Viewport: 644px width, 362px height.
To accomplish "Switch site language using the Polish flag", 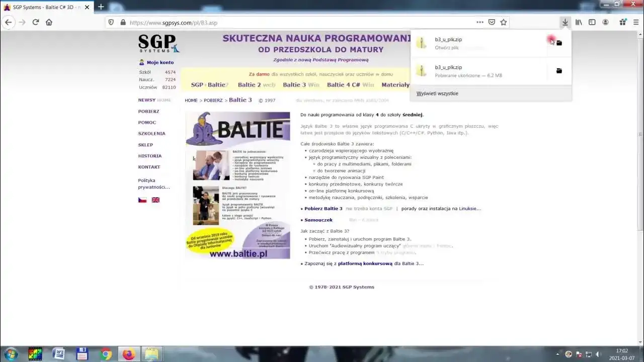I will pos(142,200).
